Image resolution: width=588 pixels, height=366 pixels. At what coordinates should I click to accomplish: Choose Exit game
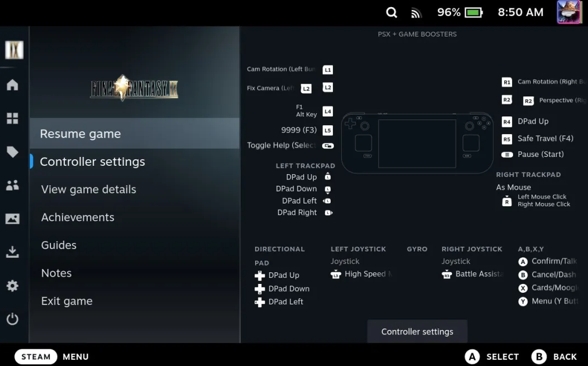coord(135,301)
